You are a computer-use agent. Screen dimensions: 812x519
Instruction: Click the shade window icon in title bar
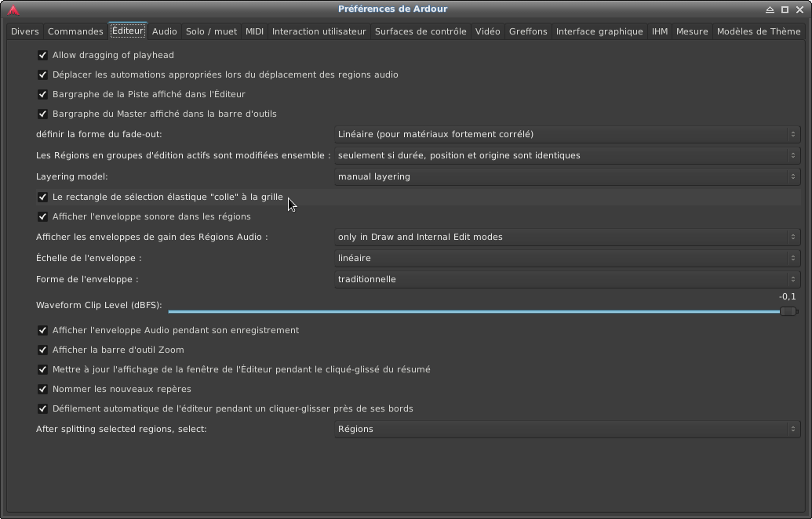(770, 10)
